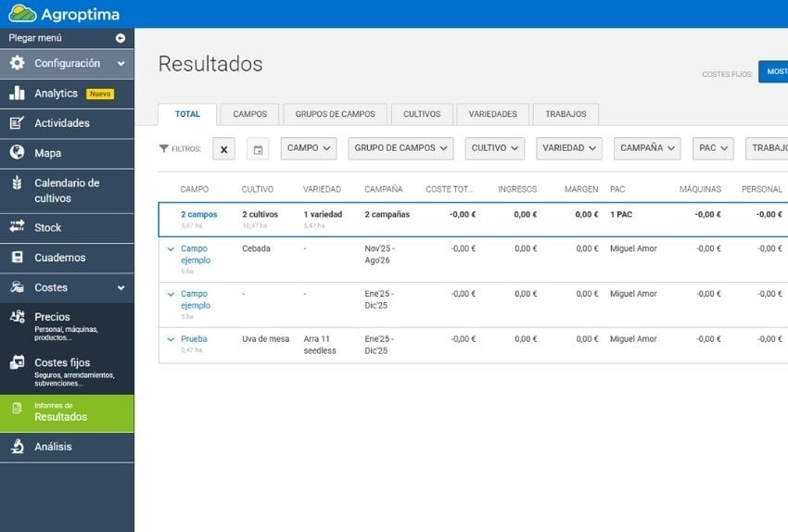
Task: Switch to the TOTAL tab
Action: pyautogui.click(x=187, y=115)
